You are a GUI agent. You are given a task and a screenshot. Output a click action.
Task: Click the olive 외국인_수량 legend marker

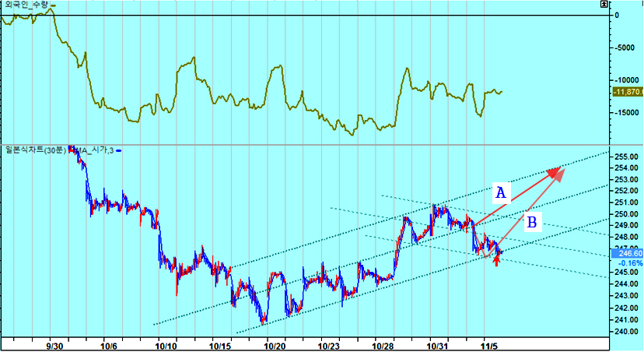[54, 5]
